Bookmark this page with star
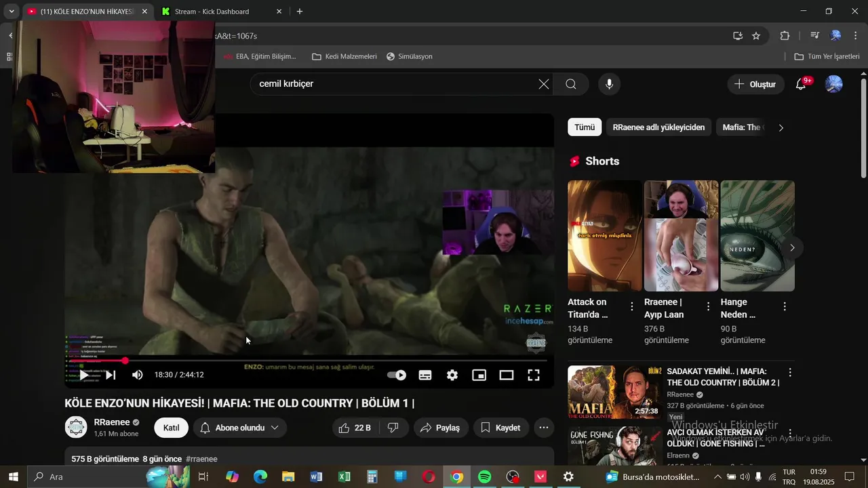This screenshot has height=488, width=868. (x=756, y=36)
